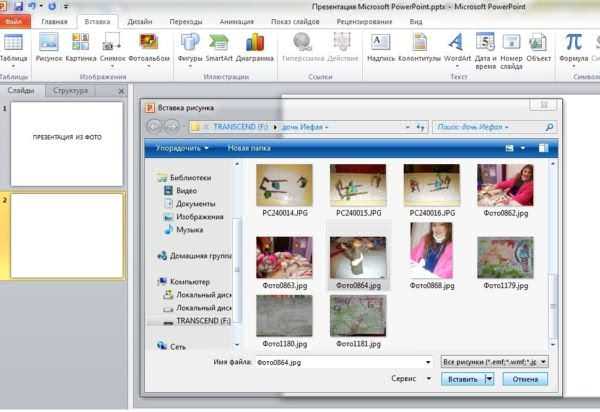
Task: Insert a Надпись text box
Action: pos(381,48)
